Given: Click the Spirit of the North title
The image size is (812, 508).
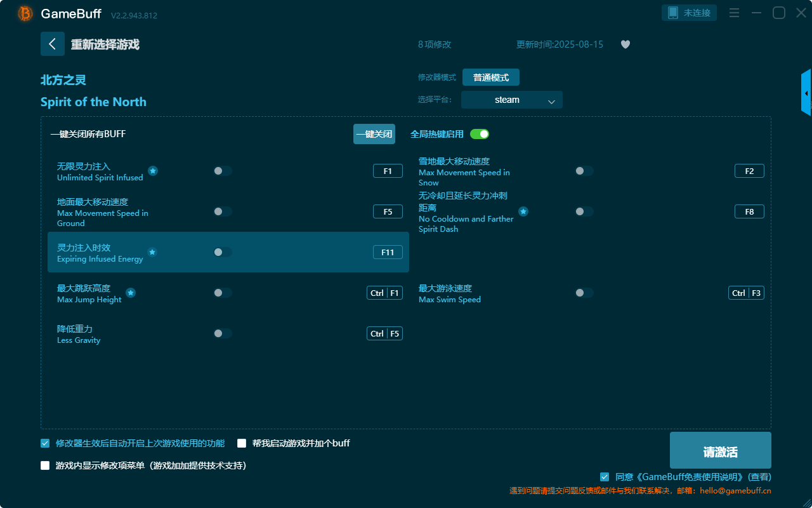Looking at the screenshot, I should click(93, 102).
